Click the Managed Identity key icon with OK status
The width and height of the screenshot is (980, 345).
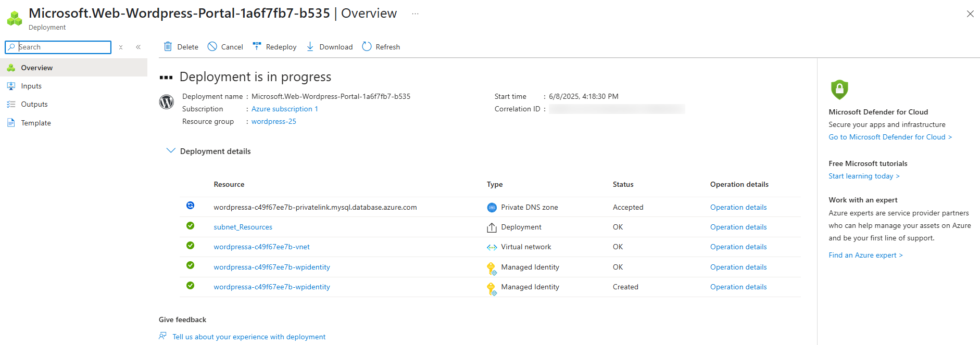(x=492, y=269)
